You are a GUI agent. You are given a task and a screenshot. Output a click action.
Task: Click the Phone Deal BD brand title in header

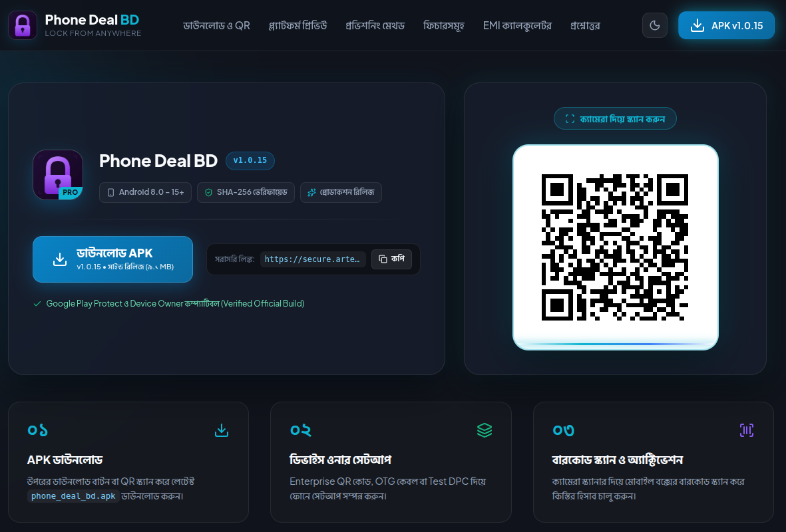(x=93, y=19)
